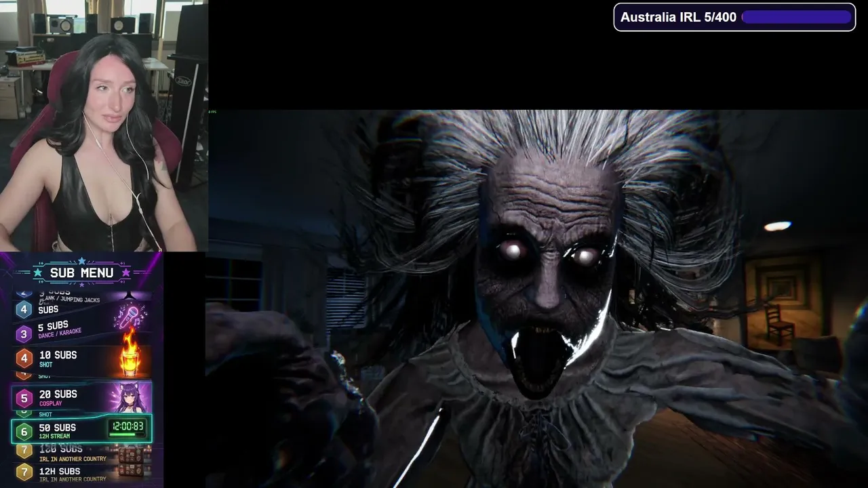
Task: Click the SUB MENU header
Action: click(x=81, y=272)
